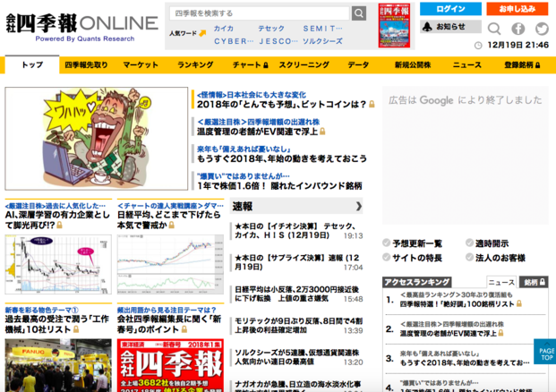Open news ★本日の【イチオシ決算】テセック、カイカ、HIS
This screenshot has height=392, width=556.
(295, 231)
